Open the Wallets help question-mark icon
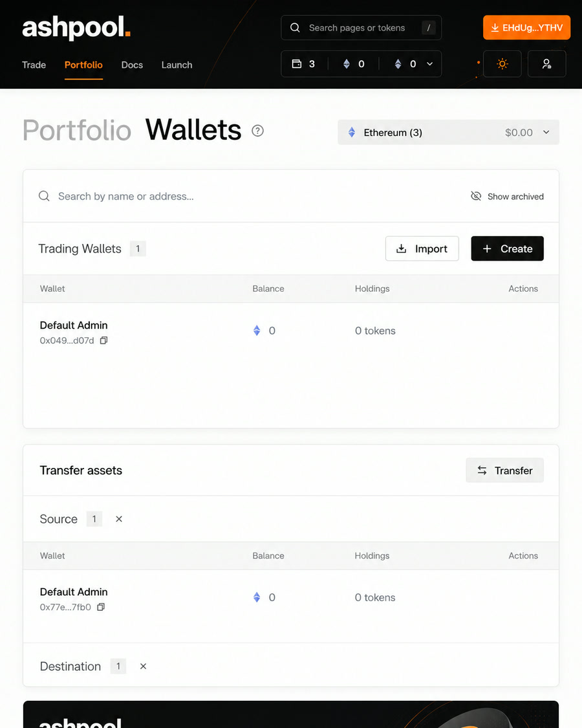The width and height of the screenshot is (582, 728). point(257,131)
